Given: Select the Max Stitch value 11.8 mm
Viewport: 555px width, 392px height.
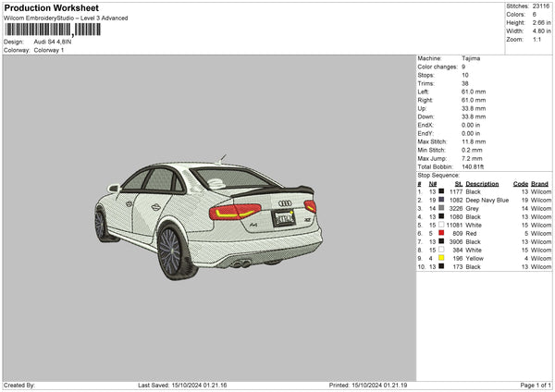Looking at the screenshot, I should [x=474, y=141].
